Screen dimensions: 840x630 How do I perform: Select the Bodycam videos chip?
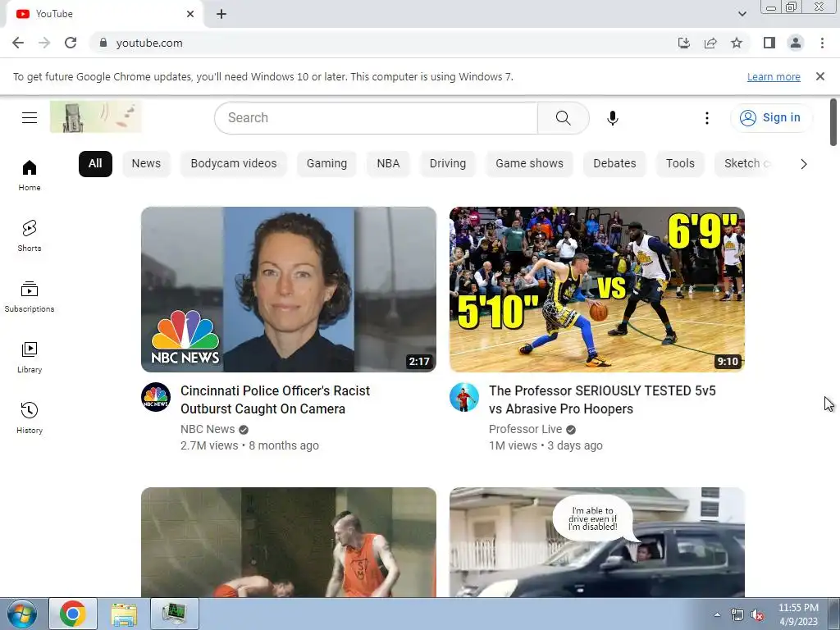pos(234,163)
